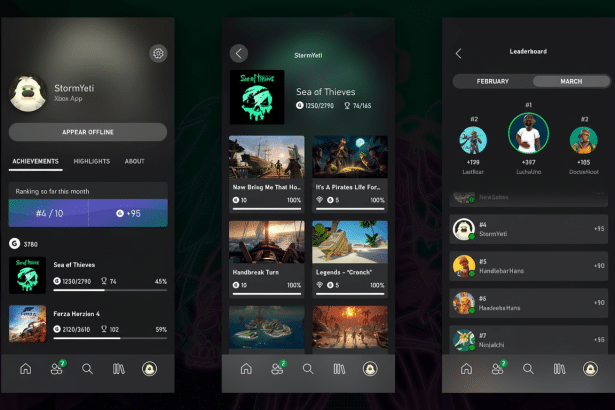Click Home icon in Leaderboard screen nav bar

click(466, 369)
